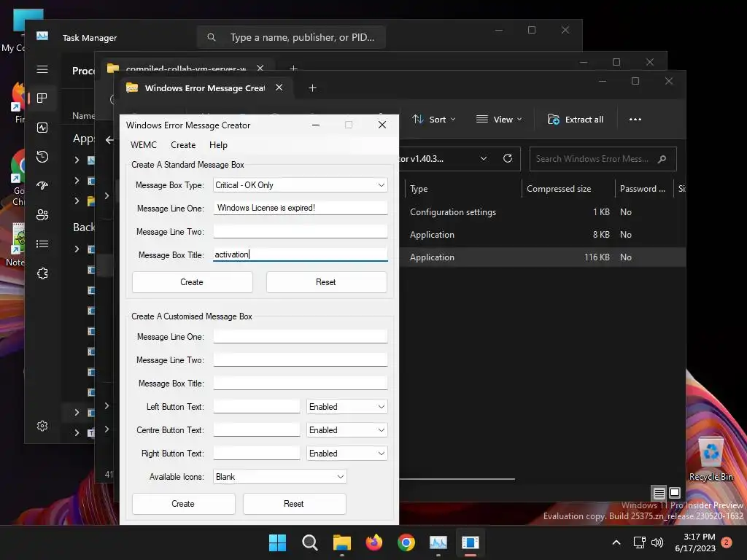747x560 pixels.
Task: Sort by Compressed size column header
Action: click(x=568, y=189)
